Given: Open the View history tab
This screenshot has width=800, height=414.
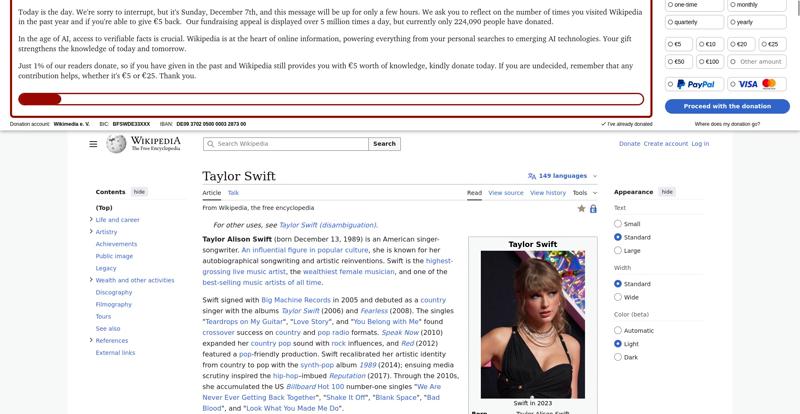Looking at the screenshot, I should [x=548, y=193].
